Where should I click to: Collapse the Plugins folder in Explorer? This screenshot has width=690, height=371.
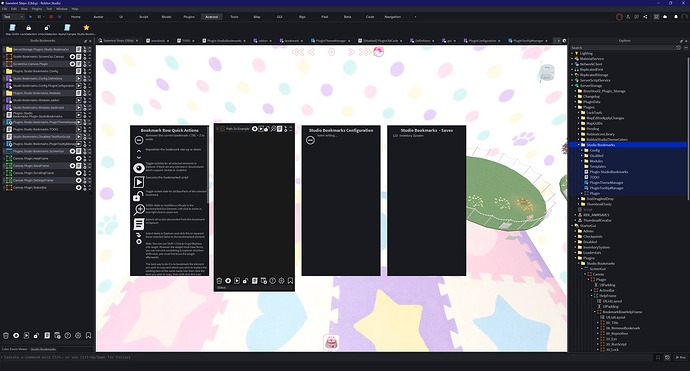tap(575, 107)
